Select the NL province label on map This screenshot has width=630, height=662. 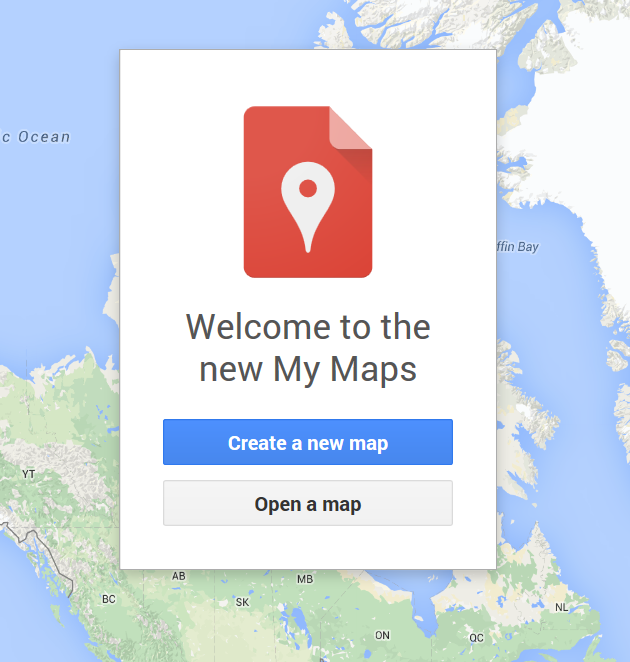561,607
